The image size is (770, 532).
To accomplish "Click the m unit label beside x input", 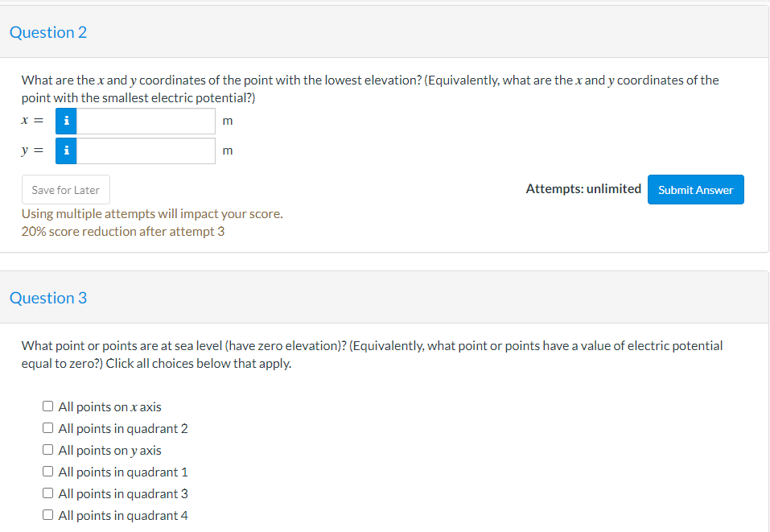I will (x=227, y=120).
